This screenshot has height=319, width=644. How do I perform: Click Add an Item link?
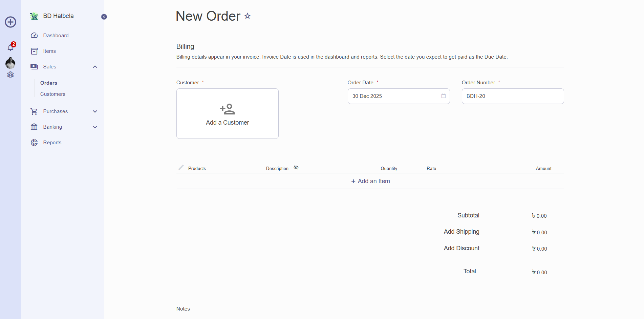[x=370, y=181]
